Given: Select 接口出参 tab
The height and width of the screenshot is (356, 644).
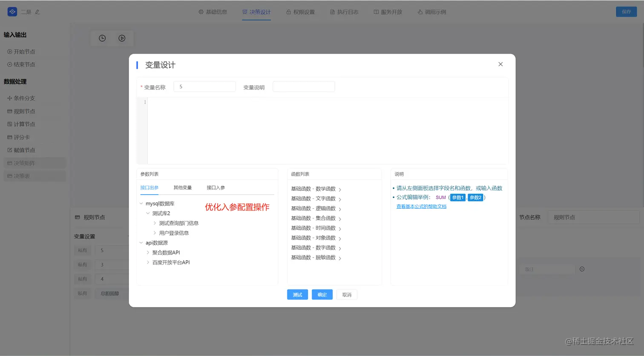Looking at the screenshot, I should pos(149,188).
